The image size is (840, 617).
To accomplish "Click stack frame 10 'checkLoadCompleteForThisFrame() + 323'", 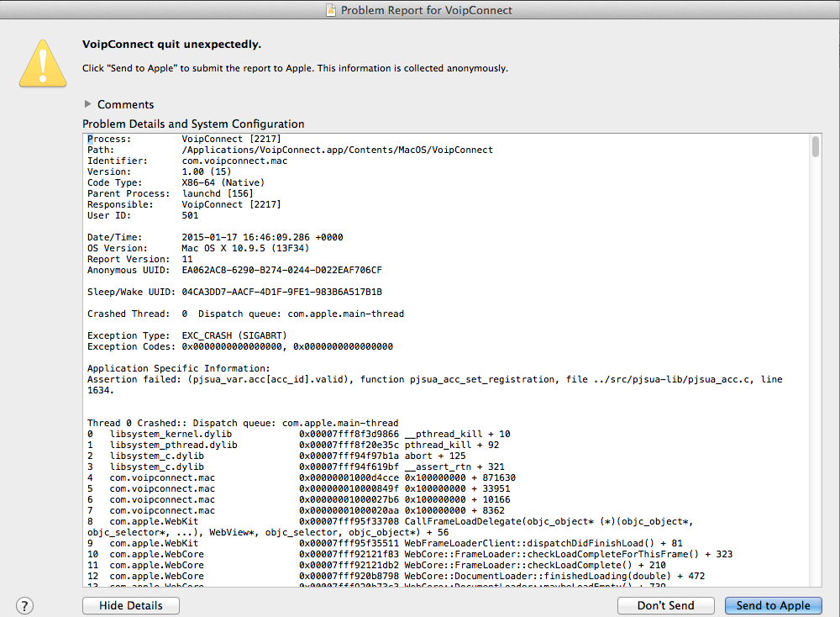I will 410,554.
